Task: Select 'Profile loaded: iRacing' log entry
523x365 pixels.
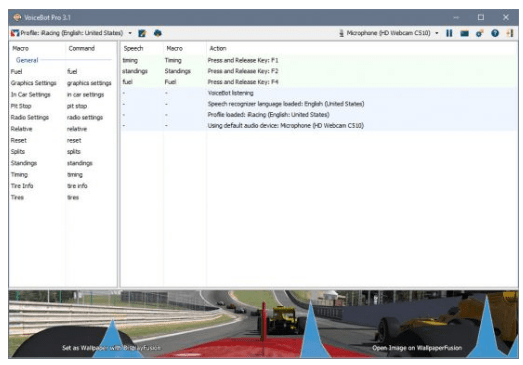Action: (319, 115)
